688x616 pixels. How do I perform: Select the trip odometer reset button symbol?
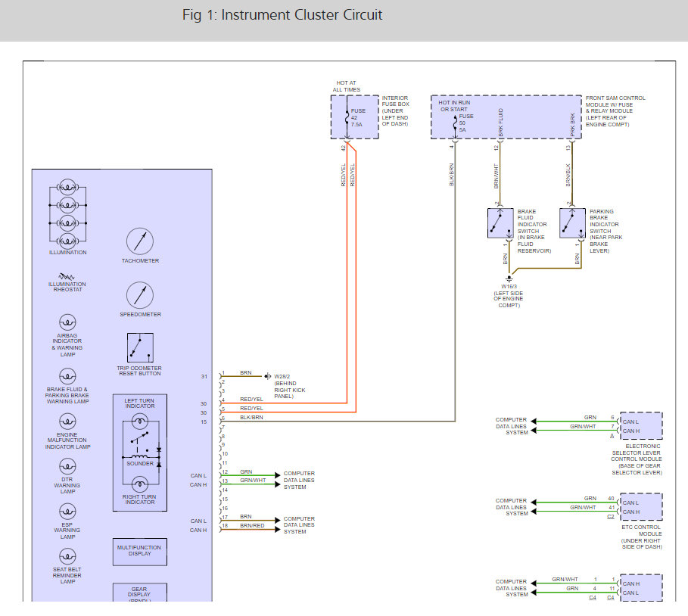[x=140, y=348]
